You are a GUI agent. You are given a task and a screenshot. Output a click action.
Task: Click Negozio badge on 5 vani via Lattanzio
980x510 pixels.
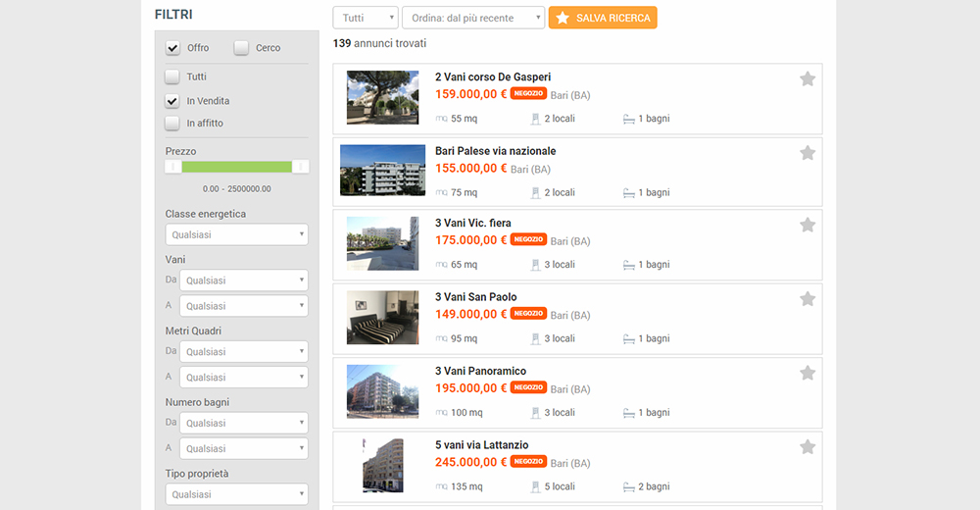pos(529,461)
